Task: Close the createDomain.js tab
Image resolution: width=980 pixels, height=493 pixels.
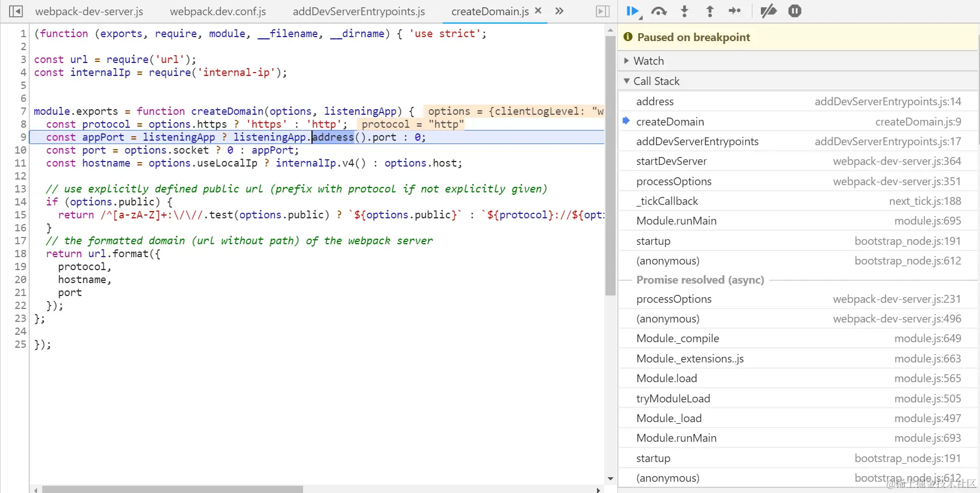Action: click(538, 11)
